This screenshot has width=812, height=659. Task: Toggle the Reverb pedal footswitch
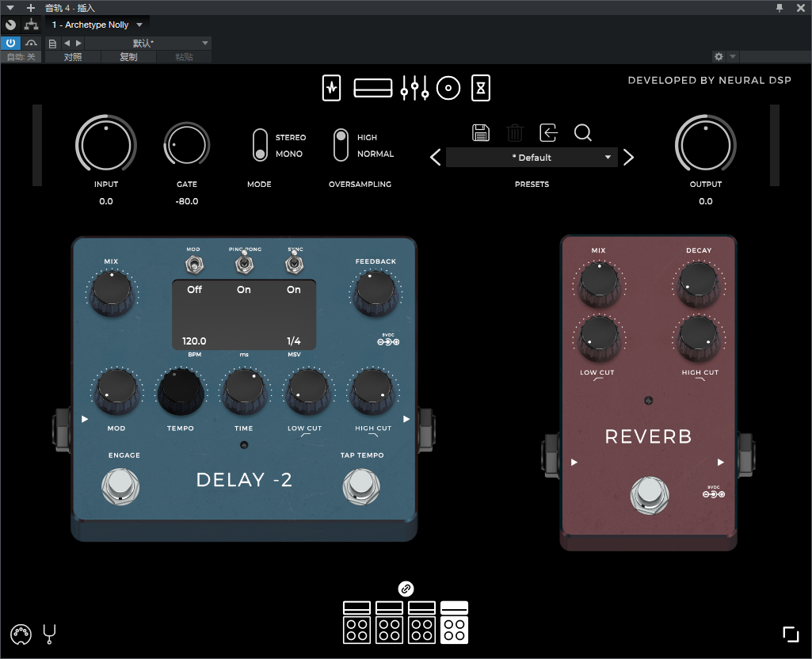[650, 495]
